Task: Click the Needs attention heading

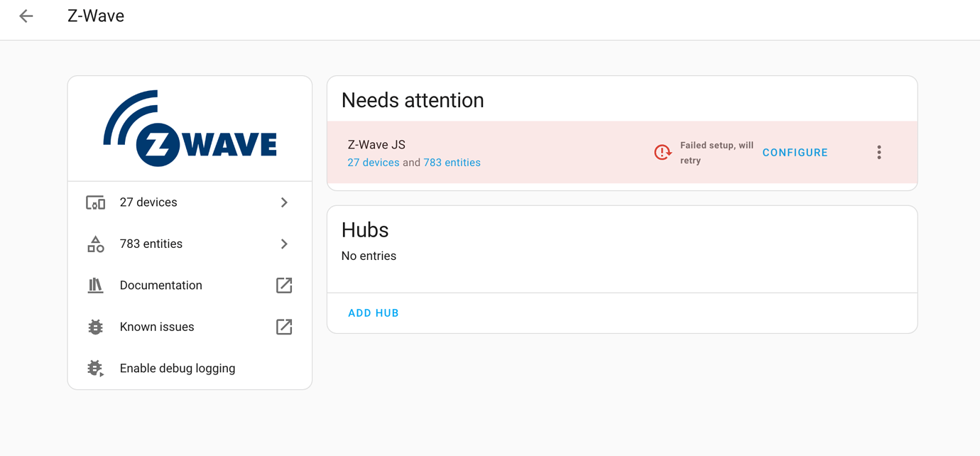Action: coord(412,100)
